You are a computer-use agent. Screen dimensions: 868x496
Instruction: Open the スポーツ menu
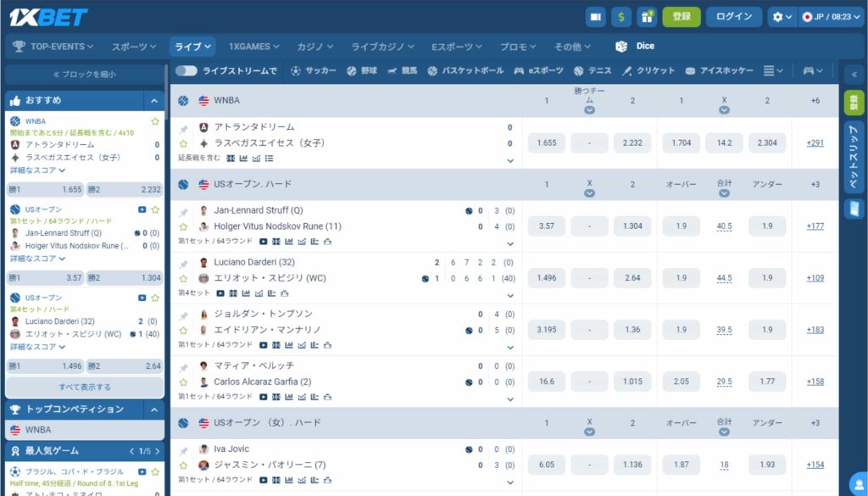coord(134,47)
